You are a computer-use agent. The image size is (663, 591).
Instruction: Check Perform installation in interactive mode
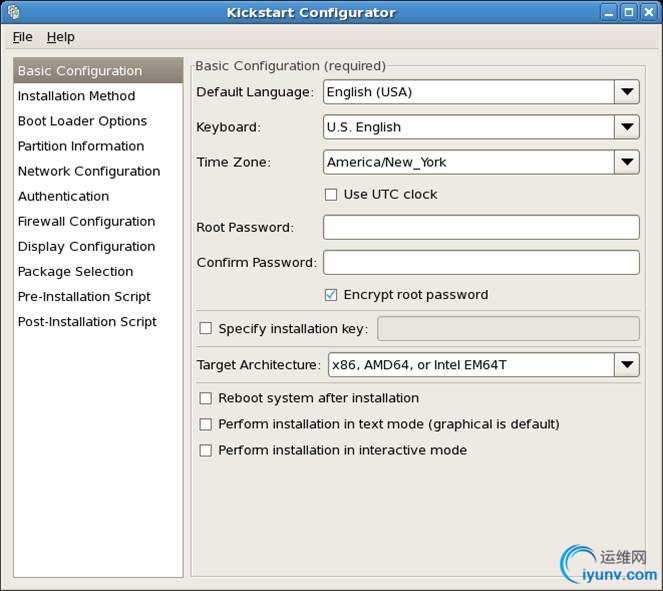[205, 450]
